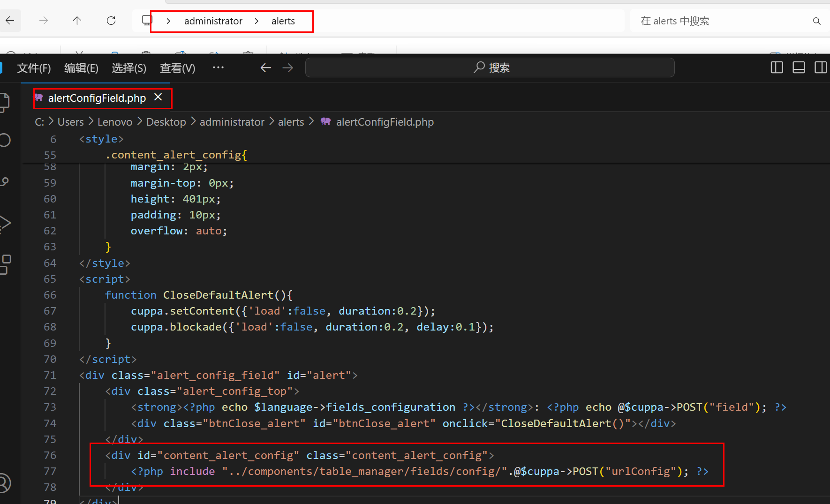Screen dimensions: 830x504
Task: Click the magnifier icon in Explorer search
Action: (817, 21)
